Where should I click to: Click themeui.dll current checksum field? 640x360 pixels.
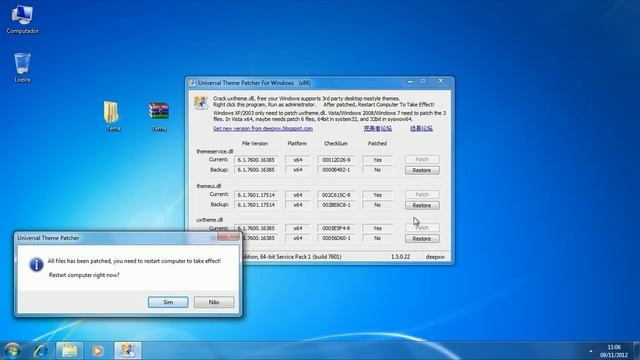click(336, 195)
